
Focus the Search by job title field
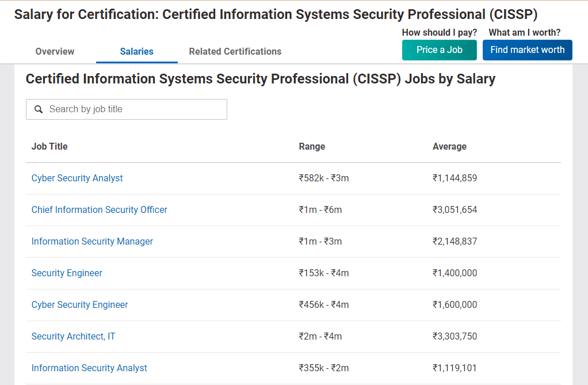coord(132,109)
